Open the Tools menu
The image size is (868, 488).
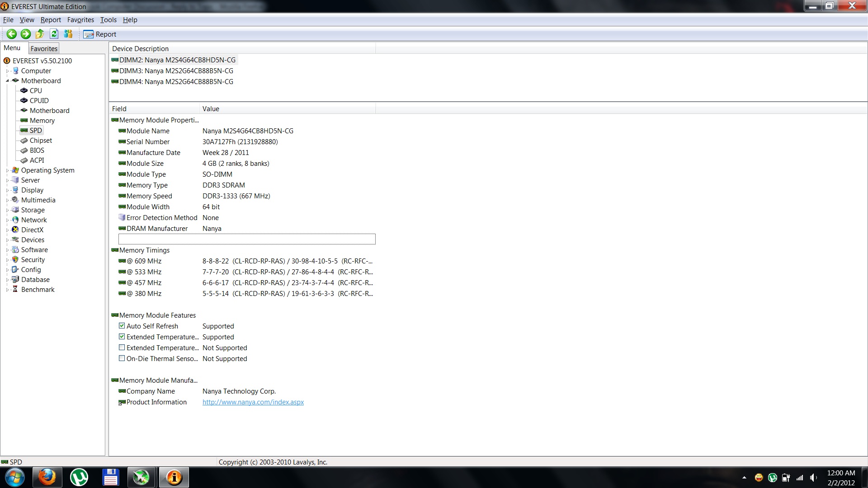(108, 20)
